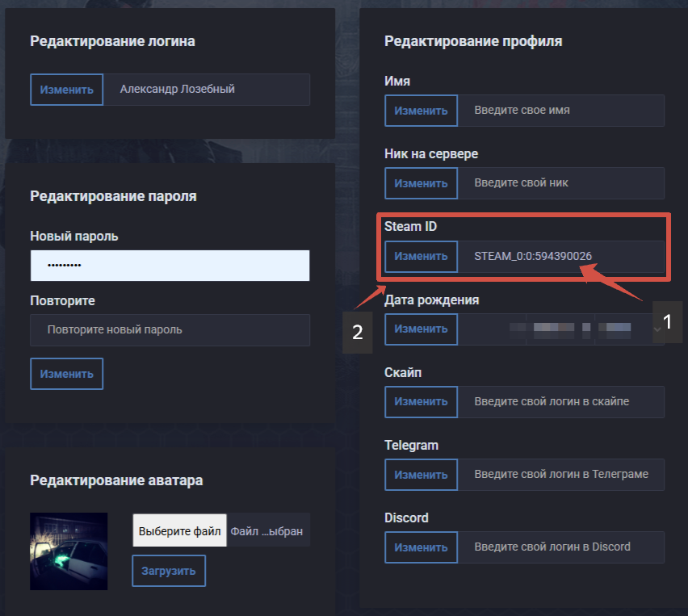Click the repeat new password field
Image resolution: width=688 pixels, height=616 pixels.
click(x=170, y=330)
